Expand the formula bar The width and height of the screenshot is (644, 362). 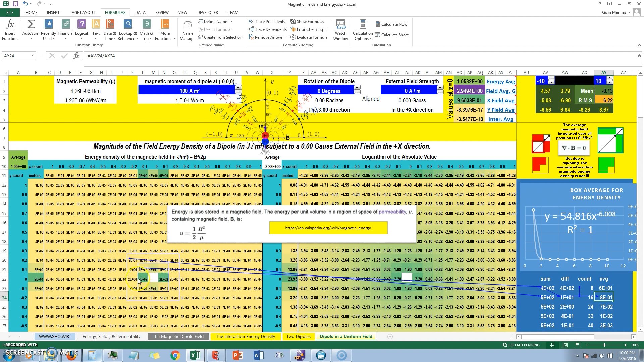point(639,56)
